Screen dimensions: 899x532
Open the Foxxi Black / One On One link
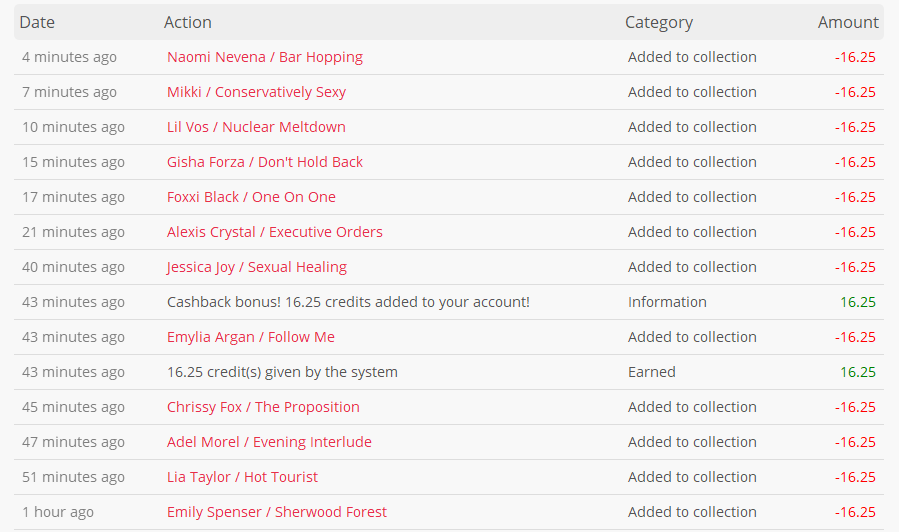tap(251, 197)
